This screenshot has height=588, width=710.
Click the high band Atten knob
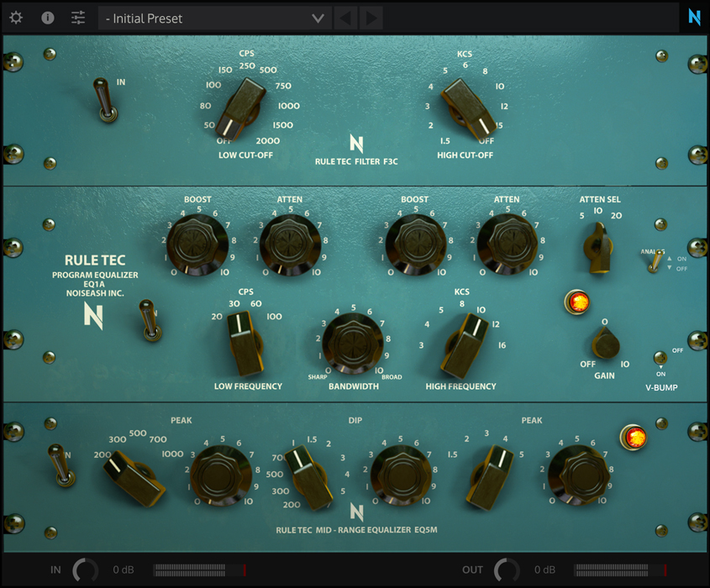point(508,244)
